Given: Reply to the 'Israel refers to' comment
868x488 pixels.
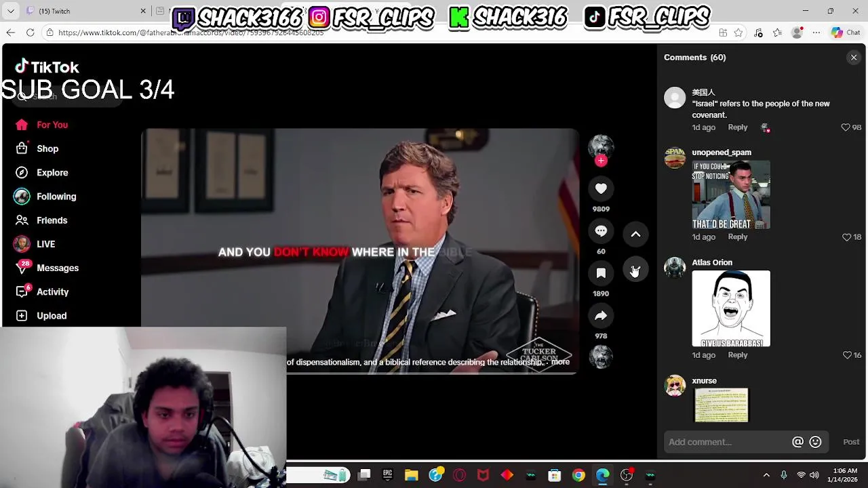Looking at the screenshot, I should coord(738,127).
